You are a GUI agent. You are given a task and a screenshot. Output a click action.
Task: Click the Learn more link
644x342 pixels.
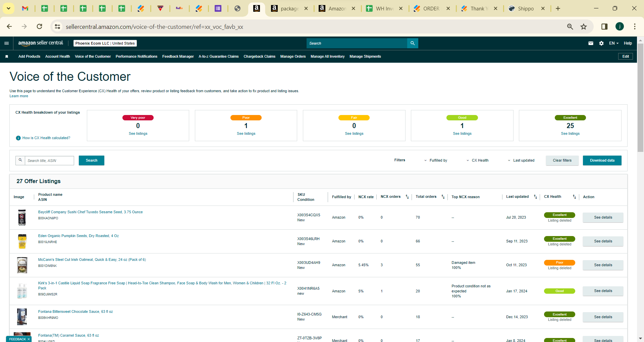point(19,96)
